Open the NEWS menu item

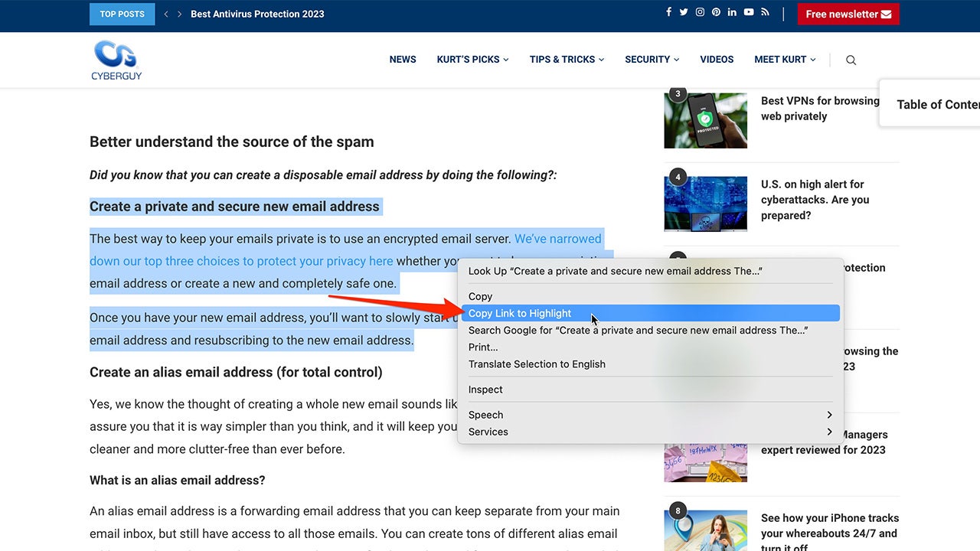(403, 59)
